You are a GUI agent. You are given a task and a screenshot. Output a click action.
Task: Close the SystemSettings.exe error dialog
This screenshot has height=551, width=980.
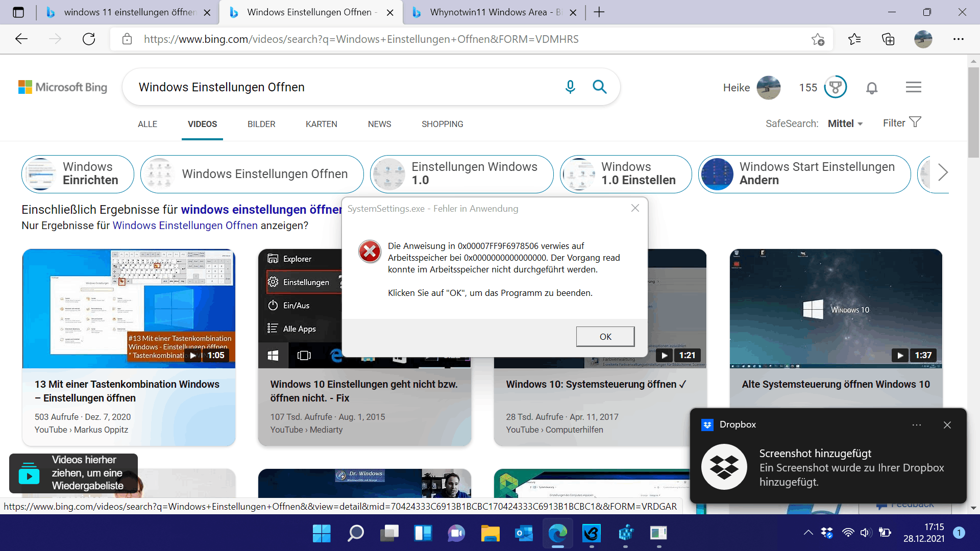pos(635,208)
